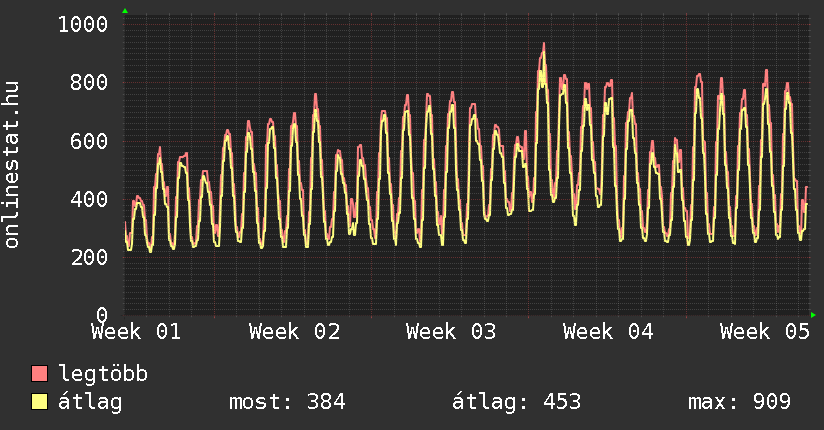Click the 1000 y-axis value label
The image size is (824, 430).
(x=82, y=24)
